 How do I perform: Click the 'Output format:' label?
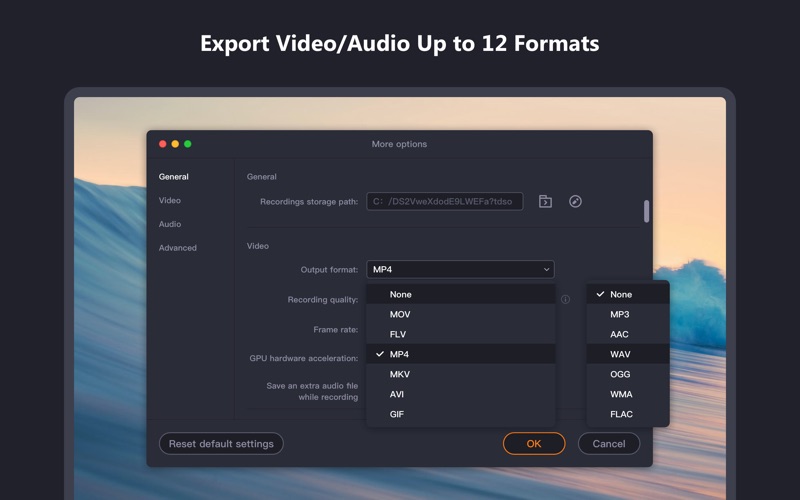(329, 269)
